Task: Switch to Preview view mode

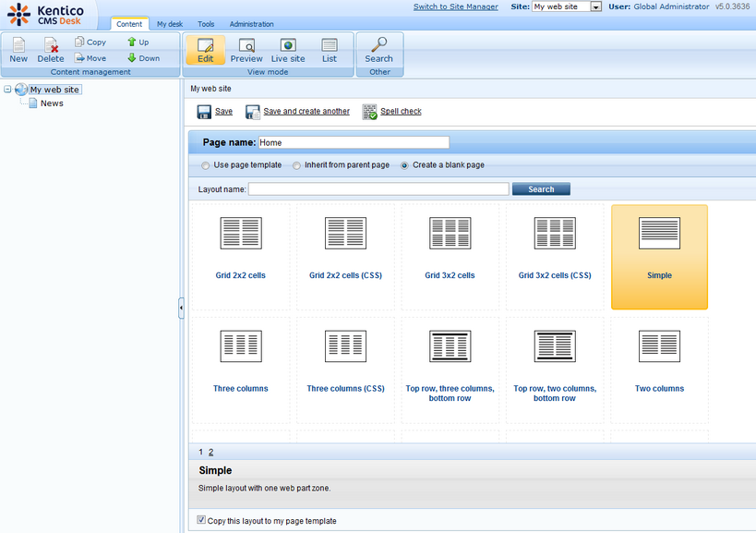Action: tap(246, 49)
